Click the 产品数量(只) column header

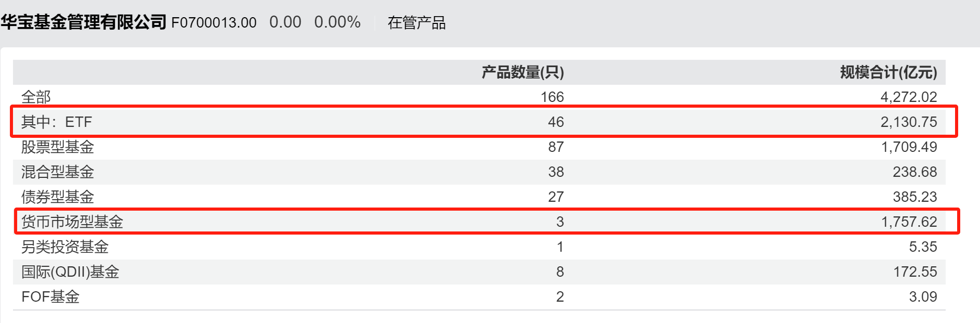coord(522,72)
